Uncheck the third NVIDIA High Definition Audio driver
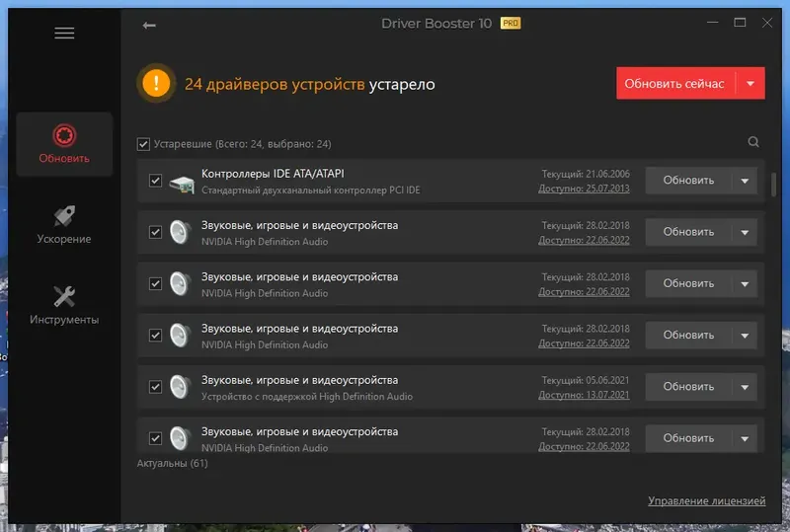 pyautogui.click(x=155, y=336)
